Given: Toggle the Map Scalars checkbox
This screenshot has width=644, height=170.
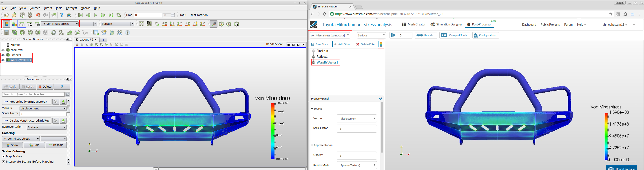Looking at the screenshot, I should coord(4,156).
